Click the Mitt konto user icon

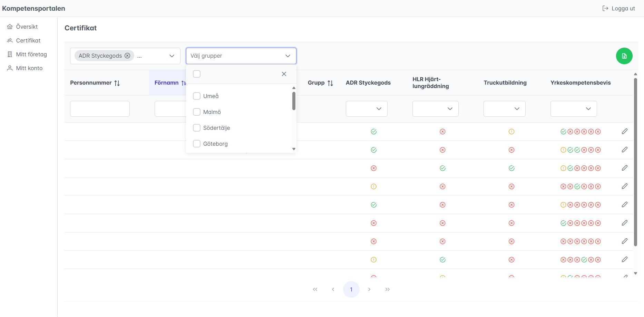[x=10, y=68]
